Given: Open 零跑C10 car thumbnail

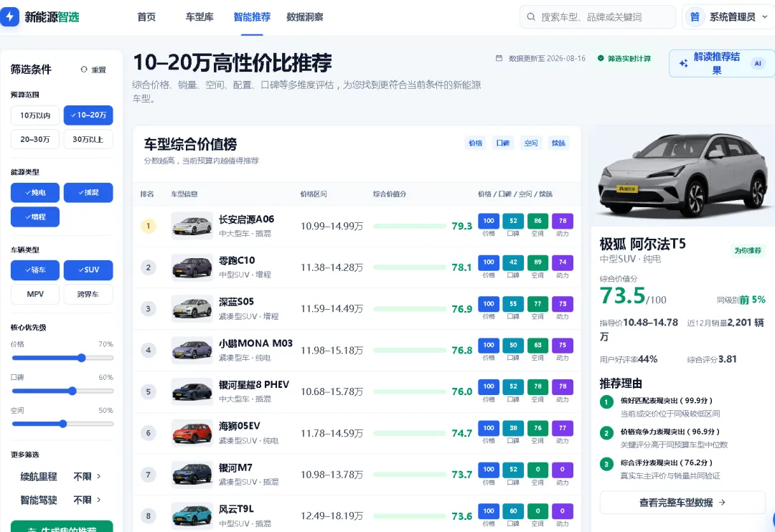Looking at the screenshot, I should click(x=192, y=267).
